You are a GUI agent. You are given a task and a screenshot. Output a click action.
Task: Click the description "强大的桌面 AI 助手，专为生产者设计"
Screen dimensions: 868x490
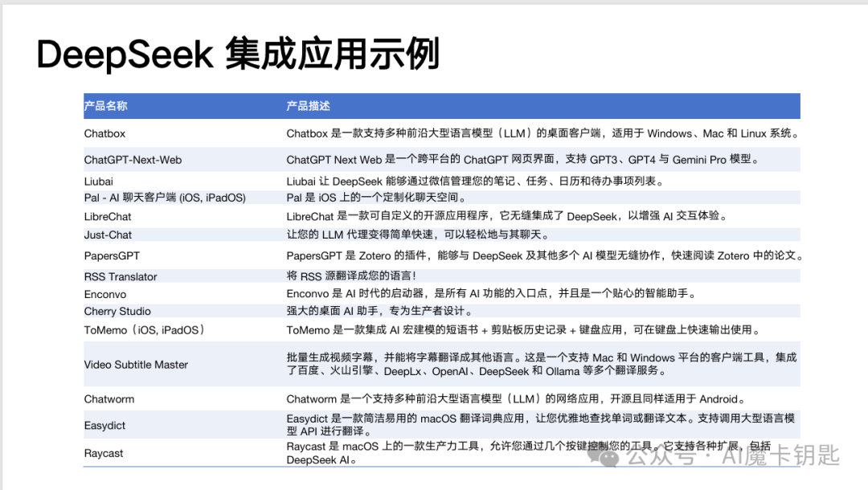click(381, 311)
